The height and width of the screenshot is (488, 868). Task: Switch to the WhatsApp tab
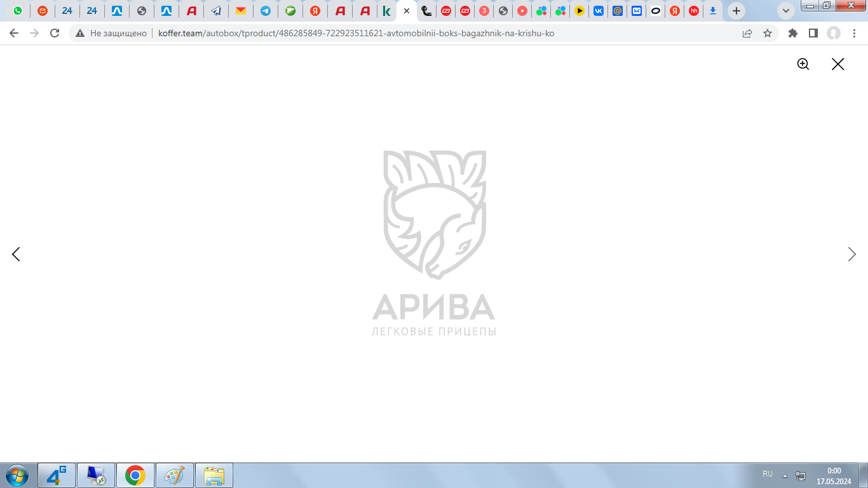[x=18, y=11]
